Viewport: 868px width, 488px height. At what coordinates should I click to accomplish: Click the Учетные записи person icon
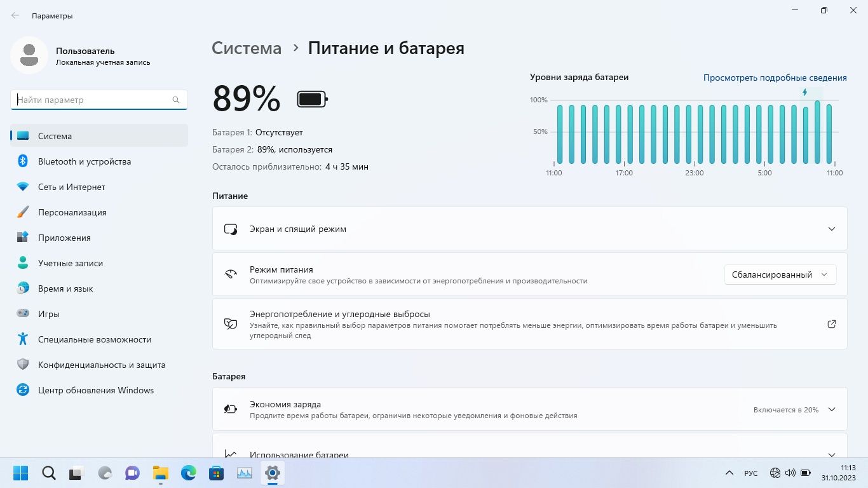(x=23, y=263)
